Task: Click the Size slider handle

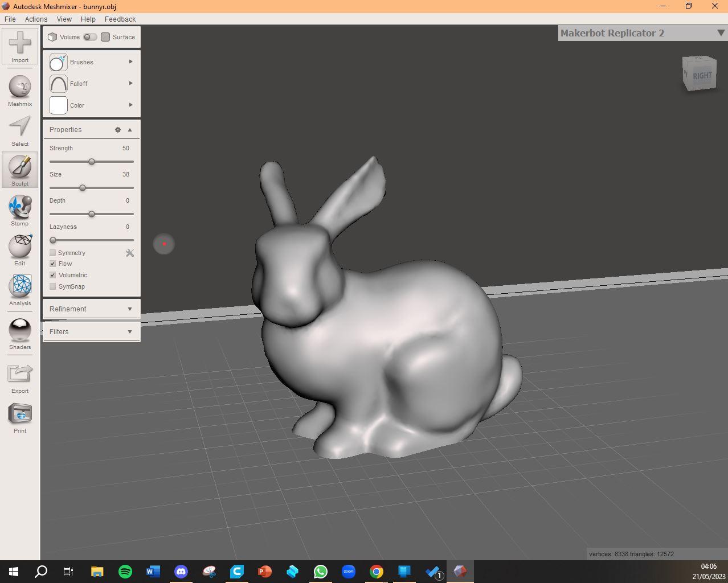Action: tap(83, 188)
